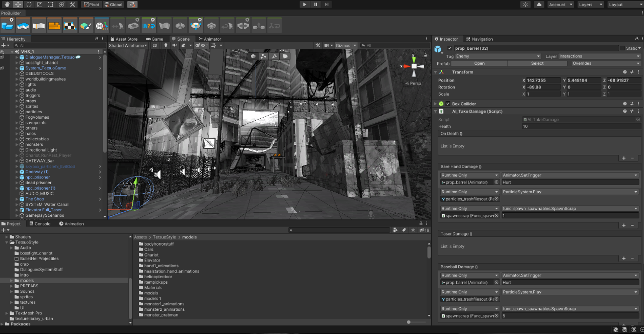Click the Position X input field
644x334 pixels.
click(543, 80)
